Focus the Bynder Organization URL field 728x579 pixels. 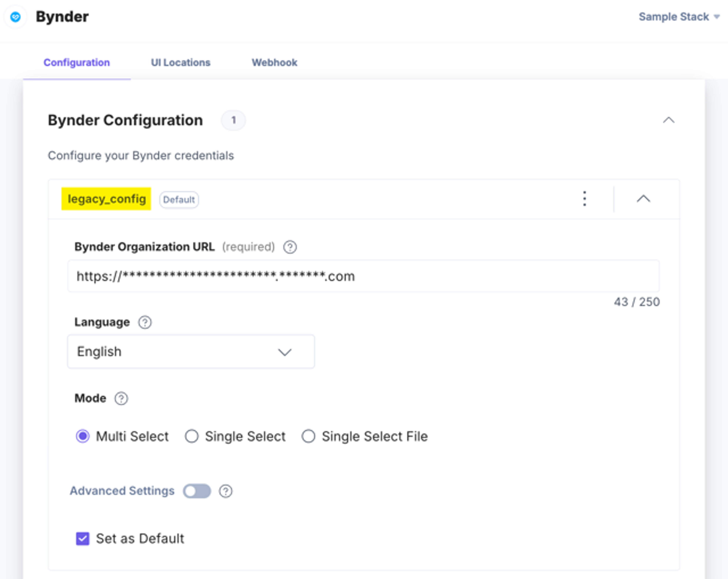363,276
